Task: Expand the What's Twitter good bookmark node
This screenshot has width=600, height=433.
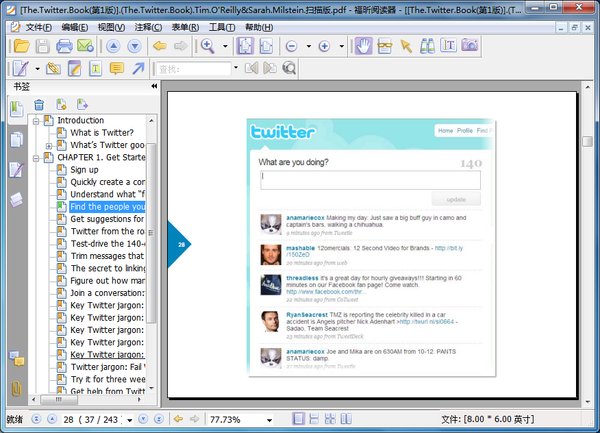Action: tap(49, 146)
